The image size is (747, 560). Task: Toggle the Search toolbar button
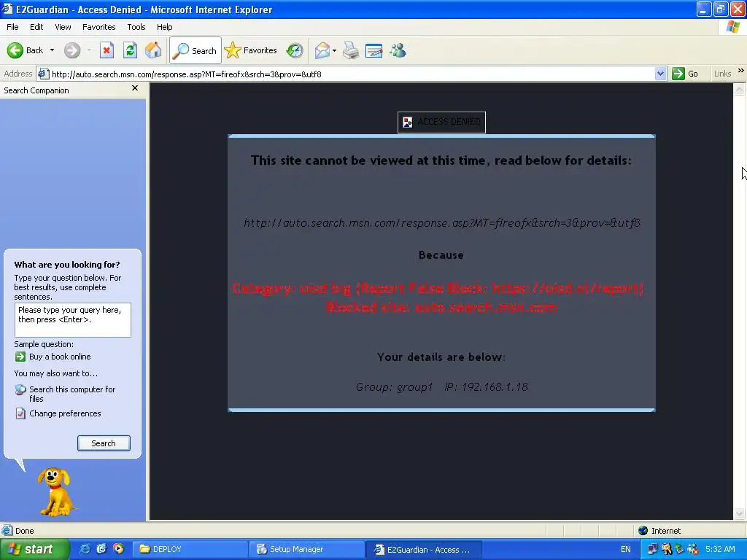tap(196, 50)
